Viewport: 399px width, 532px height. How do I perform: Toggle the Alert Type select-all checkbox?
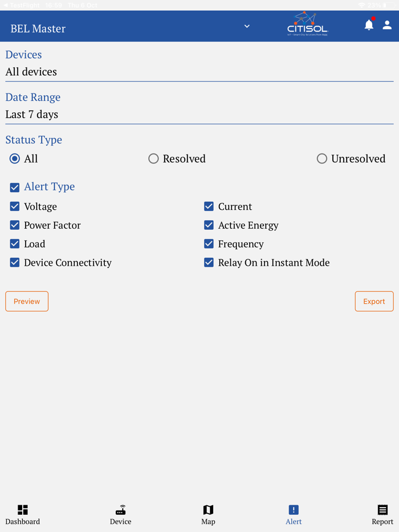click(15, 187)
